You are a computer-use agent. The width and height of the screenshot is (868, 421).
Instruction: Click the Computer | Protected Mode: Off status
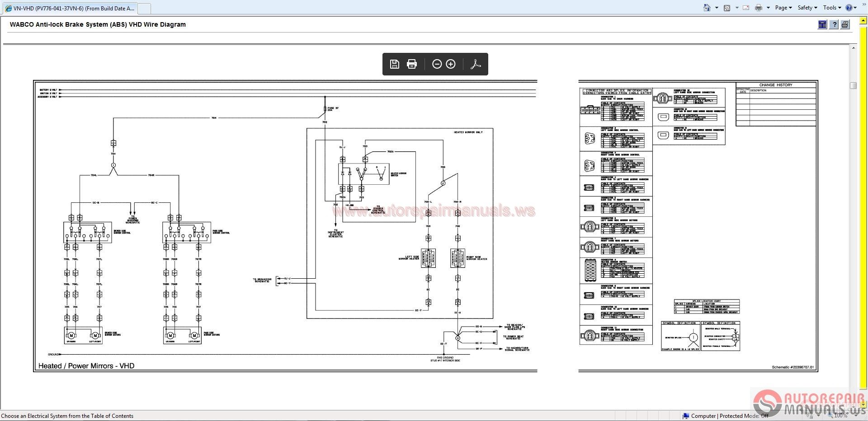coord(726,416)
